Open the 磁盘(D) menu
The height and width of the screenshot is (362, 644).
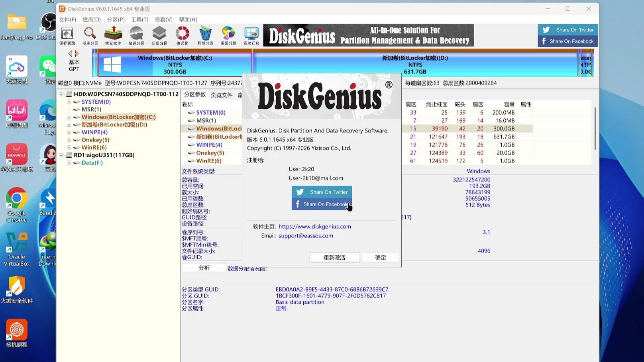92,20
